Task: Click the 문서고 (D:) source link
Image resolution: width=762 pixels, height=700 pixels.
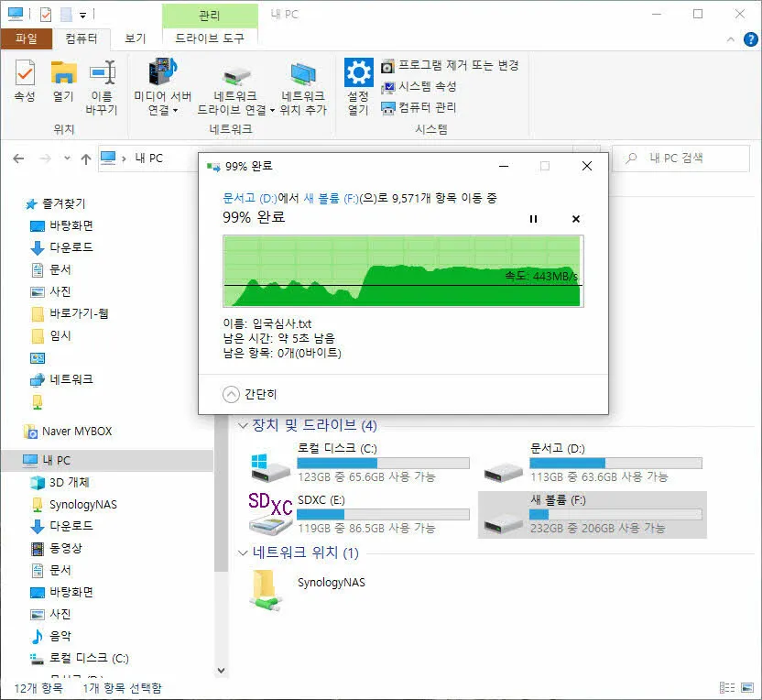Action: tap(249, 198)
